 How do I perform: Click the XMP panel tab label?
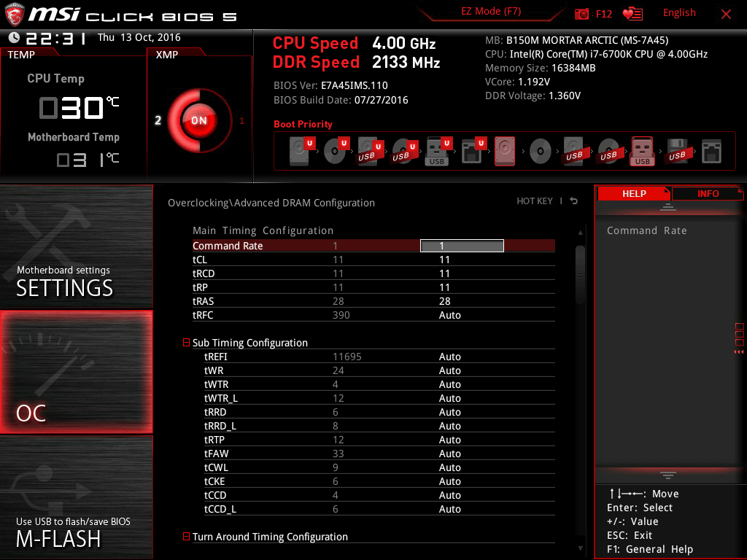[x=167, y=55]
